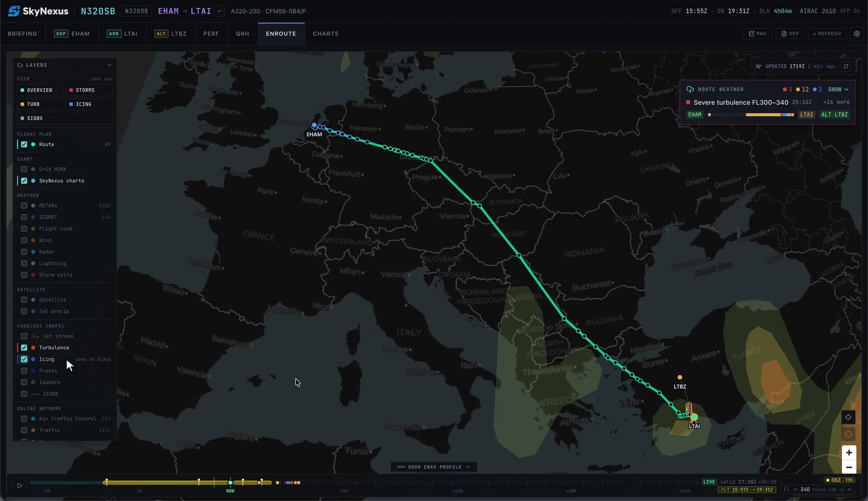
Task: Collapse the Layers panel chevron
Action: 109,65
